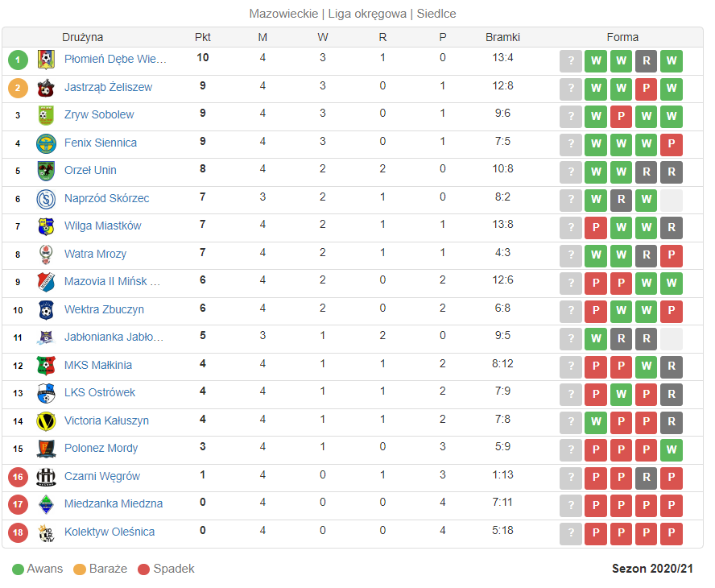Click the MKS Małkinia club crest
This screenshot has width=715, height=588.
point(46,366)
